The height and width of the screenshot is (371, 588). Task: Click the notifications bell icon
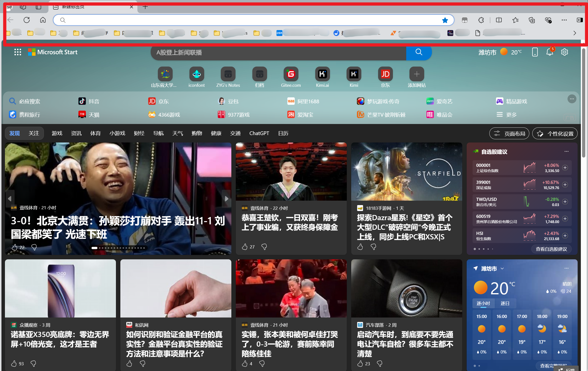[x=550, y=52]
